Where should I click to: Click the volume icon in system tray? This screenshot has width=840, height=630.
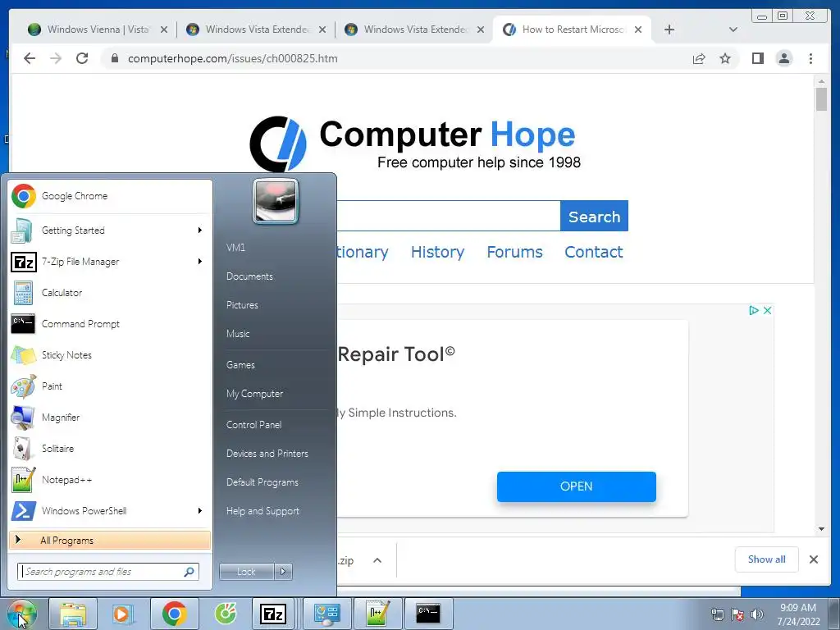757,614
